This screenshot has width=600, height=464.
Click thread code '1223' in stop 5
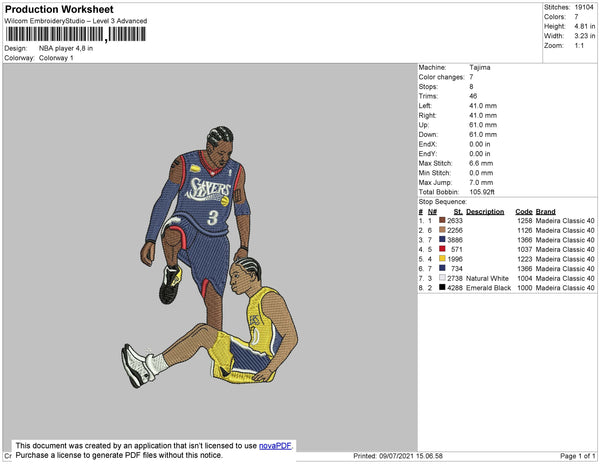coord(525,259)
